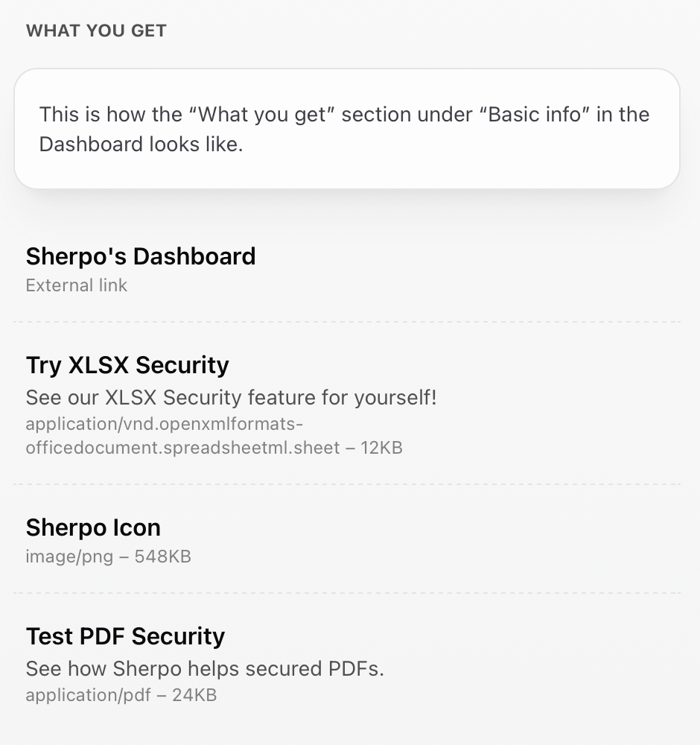Image resolution: width=700 pixels, height=745 pixels.
Task: Click the External link label under Sherpo's Dashboard
Action: click(76, 285)
